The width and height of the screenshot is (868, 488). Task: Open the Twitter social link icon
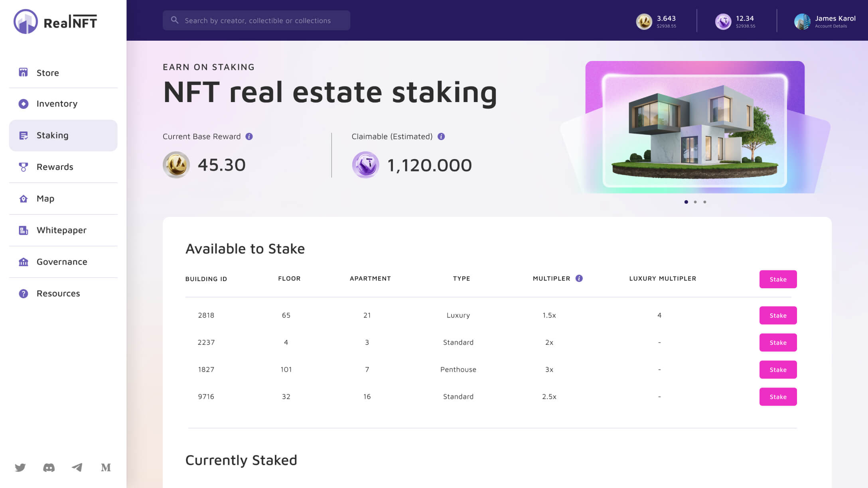20,467
